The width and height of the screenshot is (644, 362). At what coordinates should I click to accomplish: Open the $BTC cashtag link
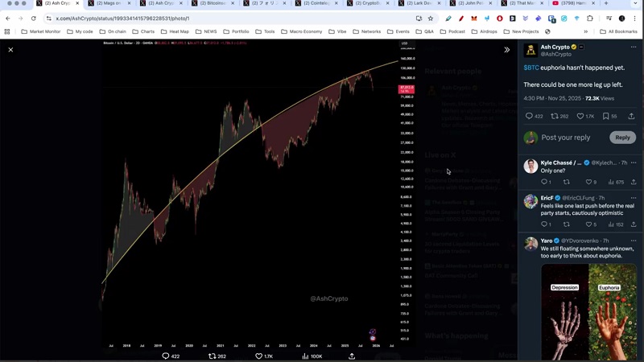point(531,68)
